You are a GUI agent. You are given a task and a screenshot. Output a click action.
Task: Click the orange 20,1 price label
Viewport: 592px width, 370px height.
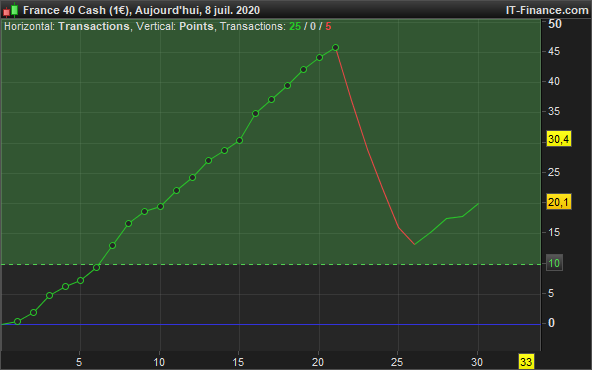[x=559, y=202]
